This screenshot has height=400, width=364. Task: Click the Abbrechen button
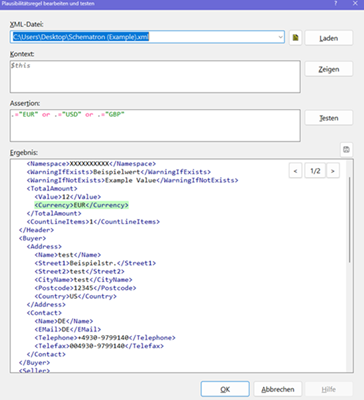(x=278, y=389)
